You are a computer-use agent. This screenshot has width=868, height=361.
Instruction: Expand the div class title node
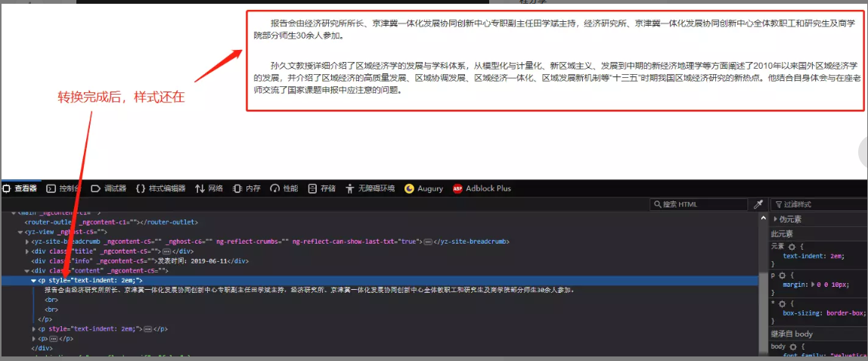(27, 251)
